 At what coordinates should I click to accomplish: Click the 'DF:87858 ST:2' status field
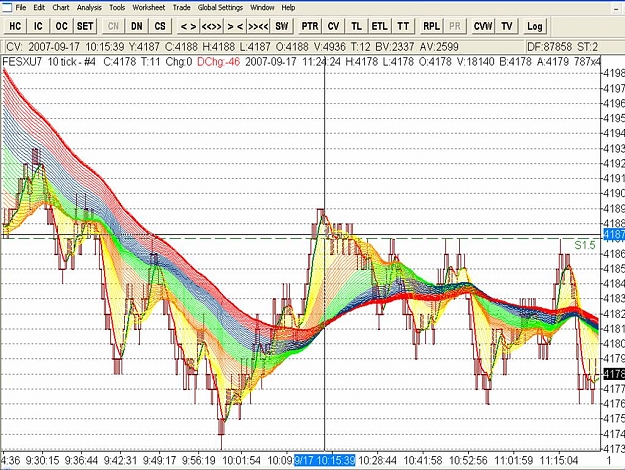pos(562,47)
